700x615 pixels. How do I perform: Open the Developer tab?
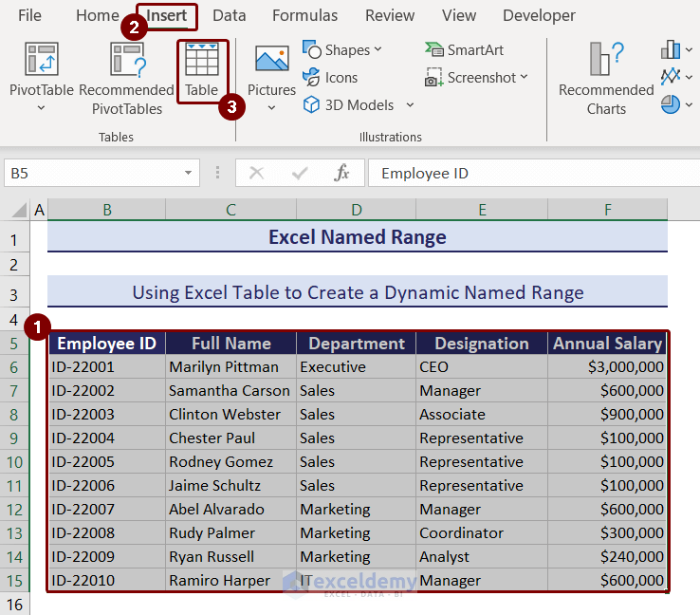coord(539,15)
